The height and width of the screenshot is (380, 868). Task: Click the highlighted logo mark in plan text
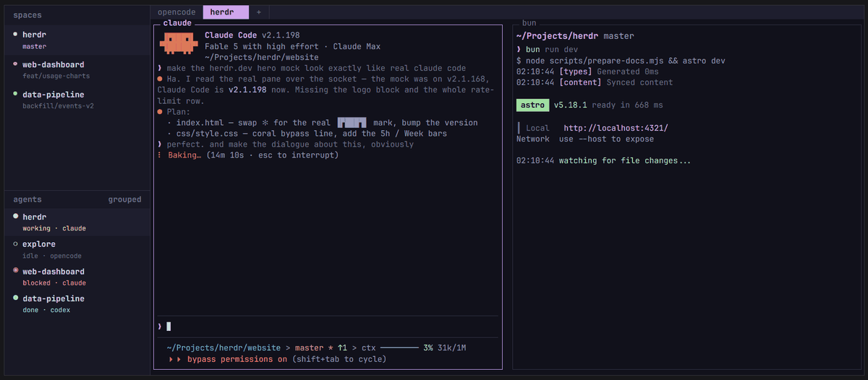352,123
